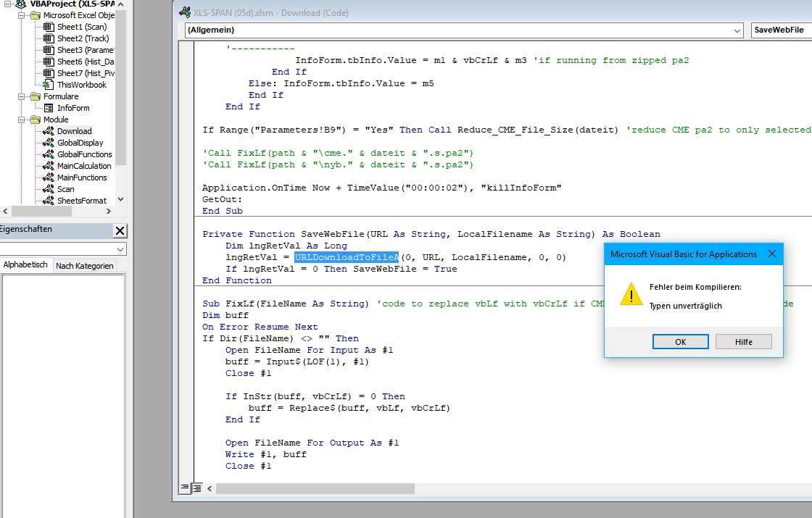Open the MainCalculation module

pos(84,166)
